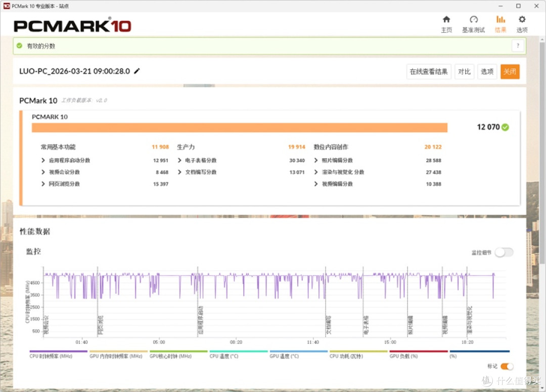Click the 渲染与视觉化 marker line in chart
The image size is (546, 392).
[467, 302]
